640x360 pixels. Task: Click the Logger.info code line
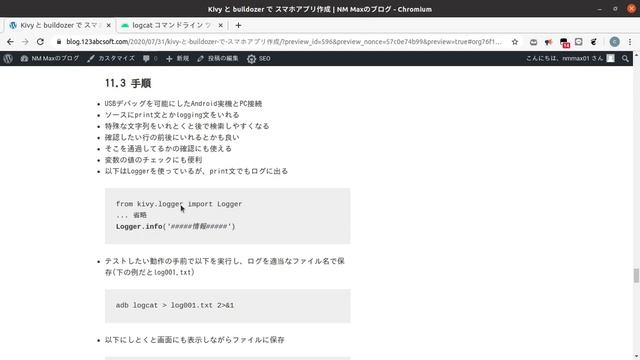176,227
